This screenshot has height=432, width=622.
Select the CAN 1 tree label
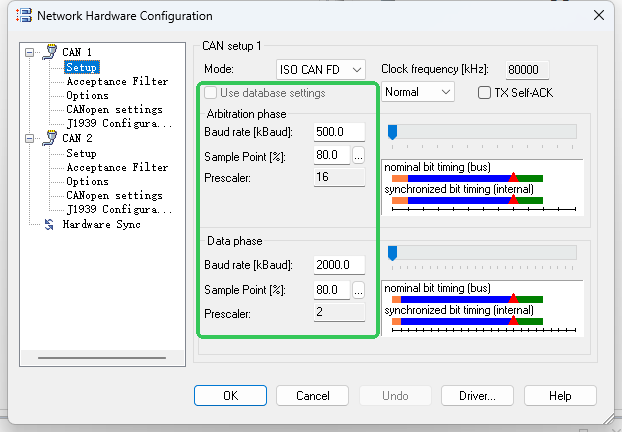pyautogui.click(x=77, y=52)
